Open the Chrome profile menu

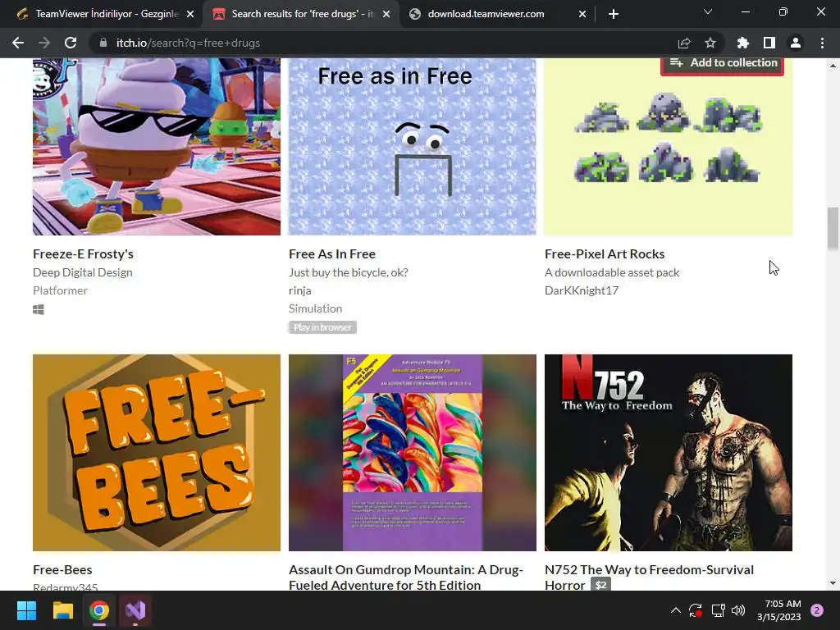796,43
